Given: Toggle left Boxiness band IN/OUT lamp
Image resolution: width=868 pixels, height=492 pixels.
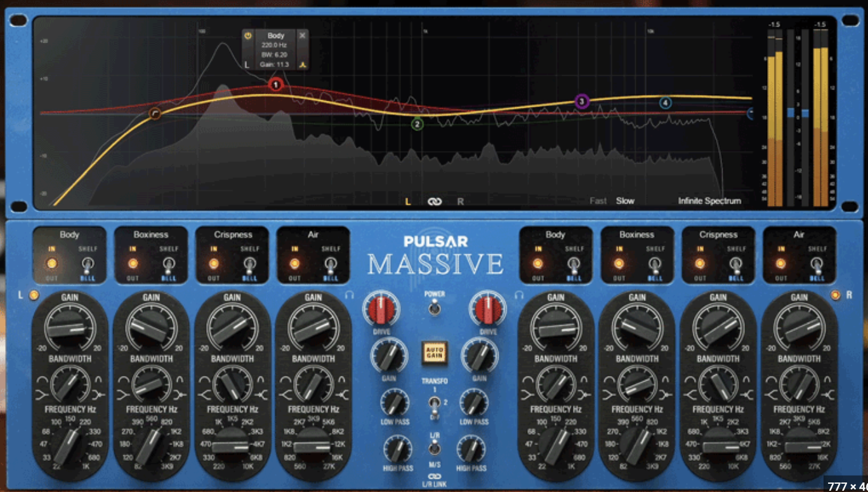Looking at the screenshot, I should (x=133, y=263).
